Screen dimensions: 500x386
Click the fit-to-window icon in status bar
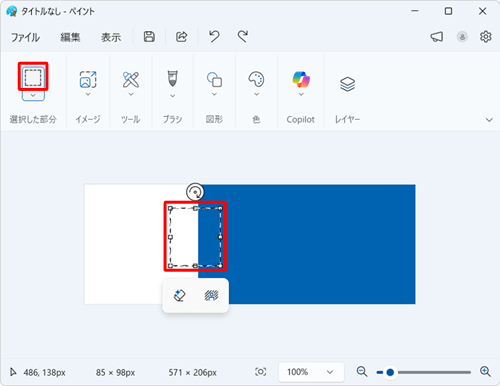pos(261,372)
